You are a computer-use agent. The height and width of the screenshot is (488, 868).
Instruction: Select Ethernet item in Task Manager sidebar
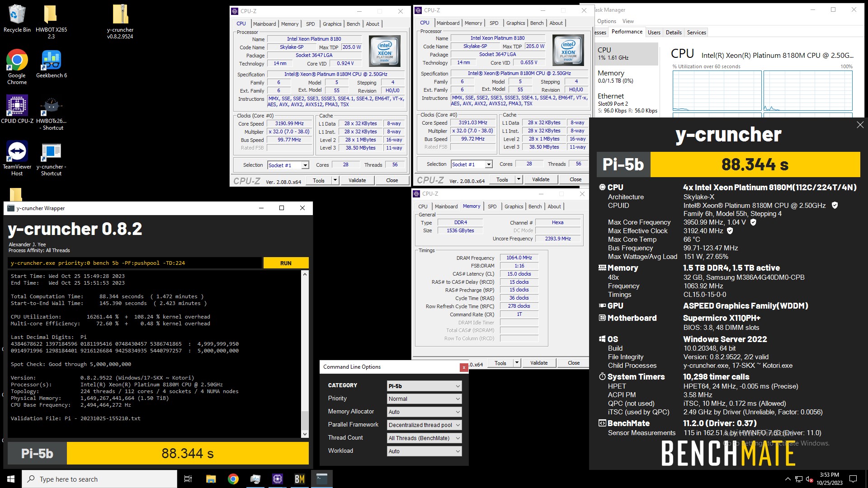[x=626, y=103]
